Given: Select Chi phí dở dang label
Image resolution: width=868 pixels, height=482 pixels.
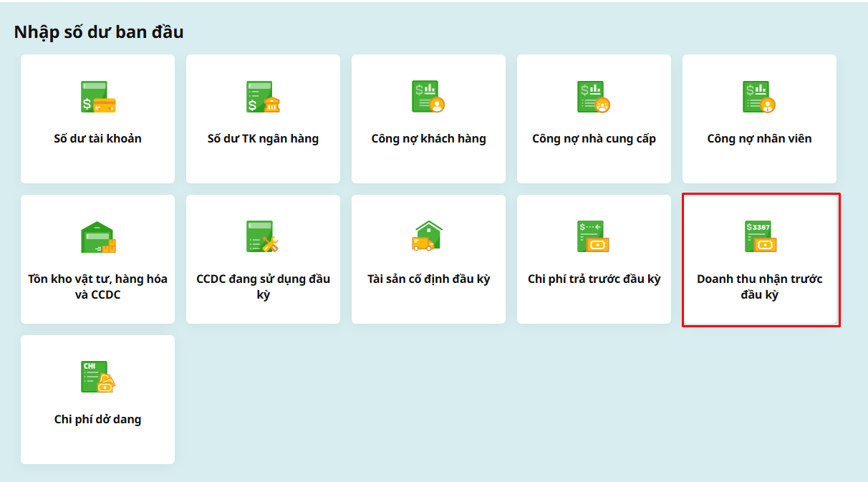Looking at the screenshot, I should tap(98, 420).
